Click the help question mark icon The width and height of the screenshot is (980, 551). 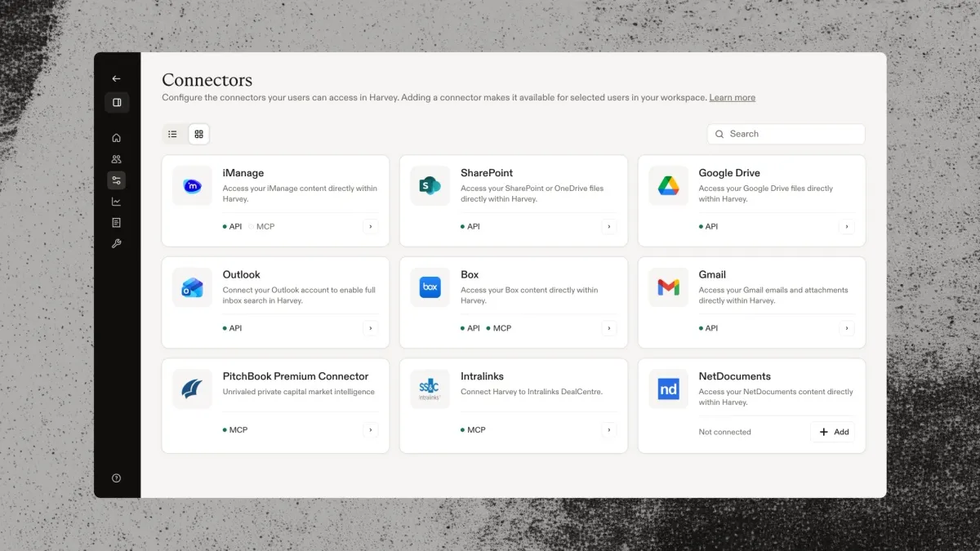tap(116, 478)
